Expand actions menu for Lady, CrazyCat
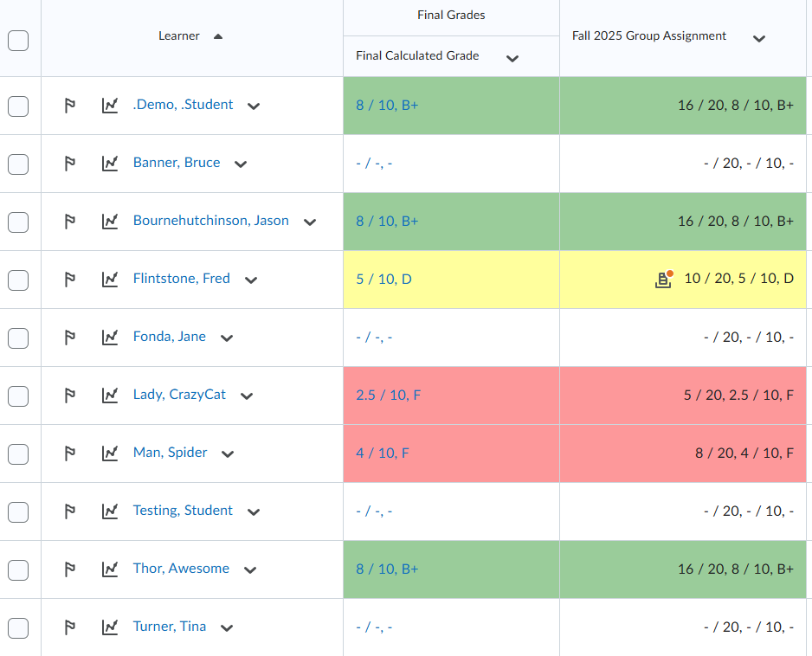Screen dimensions: 812x656 pos(247,396)
